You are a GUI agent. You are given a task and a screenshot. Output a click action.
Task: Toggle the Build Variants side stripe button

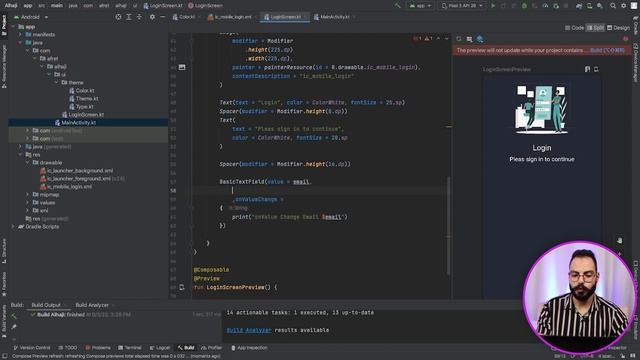coord(4,321)
